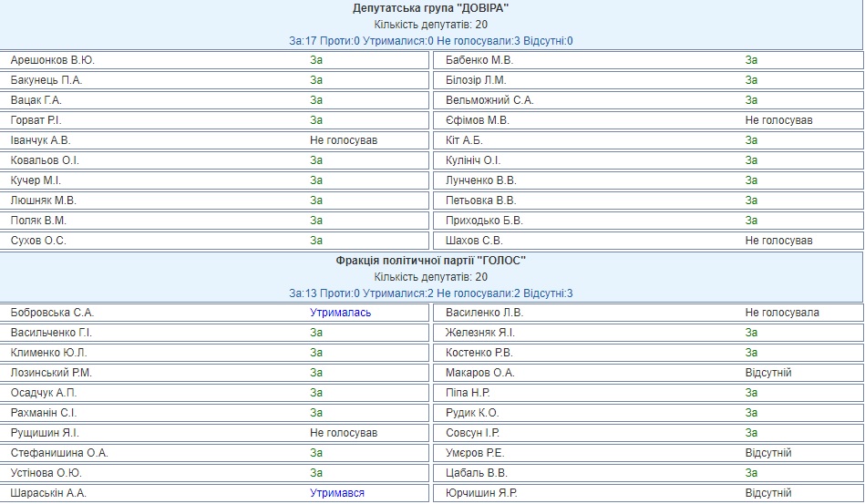The width and height of the screenshot is (865, 504).
Task: Click deputy Юрчишин Я.Р.
Action: tap(481, 493)
